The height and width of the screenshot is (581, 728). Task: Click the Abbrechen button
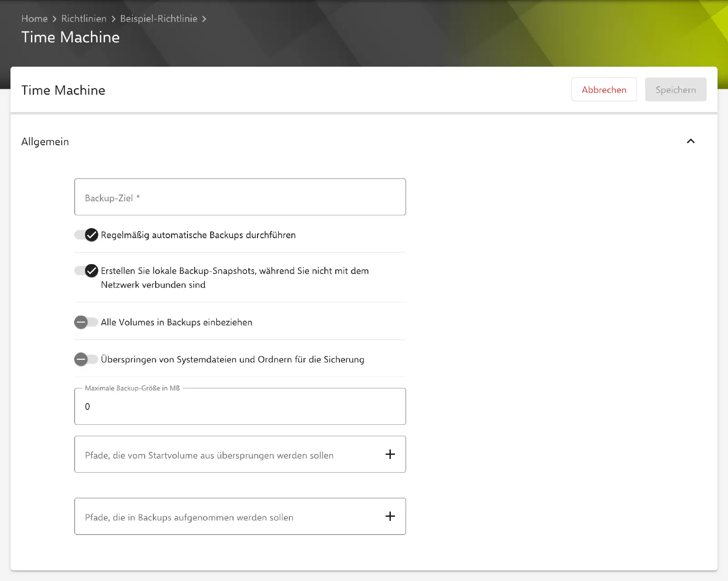[604, 90]
